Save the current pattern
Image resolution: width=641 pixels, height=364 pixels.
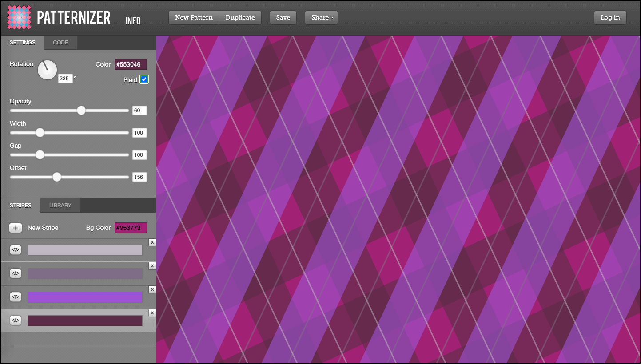click(x=283, y=17)
